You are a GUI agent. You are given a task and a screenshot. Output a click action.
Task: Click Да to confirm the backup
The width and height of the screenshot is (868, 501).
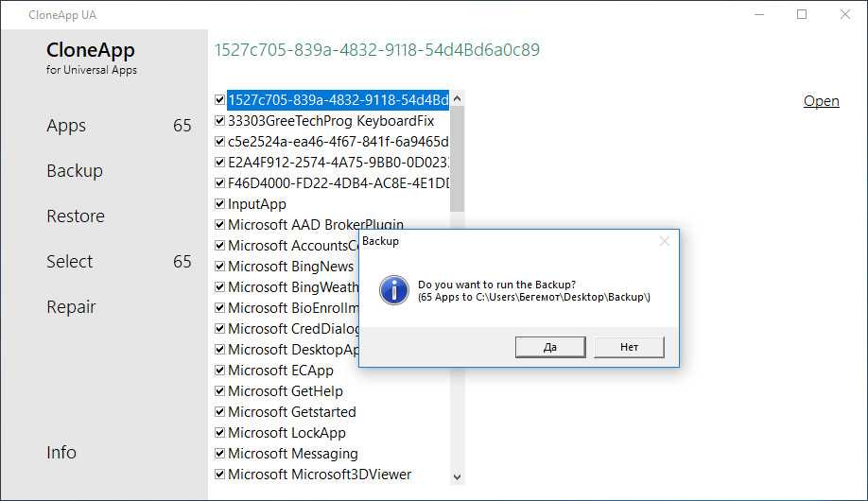[x=550, y=347]
